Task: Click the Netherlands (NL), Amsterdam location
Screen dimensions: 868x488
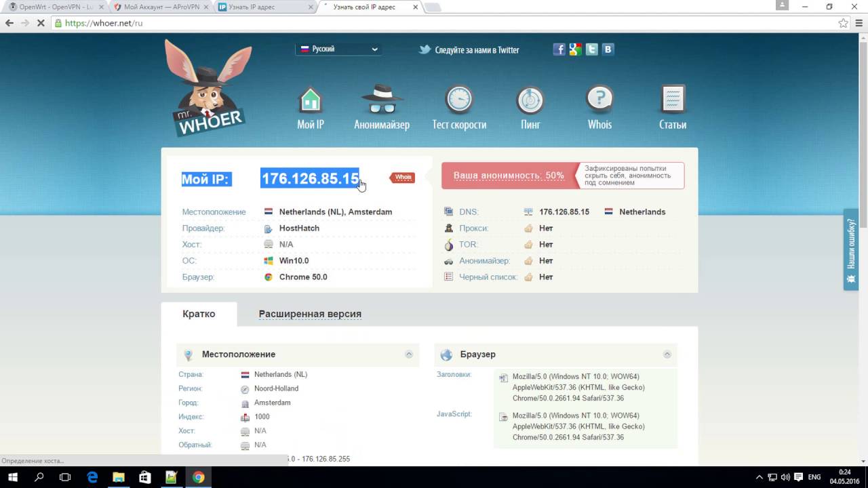Action: coord(336,212)
